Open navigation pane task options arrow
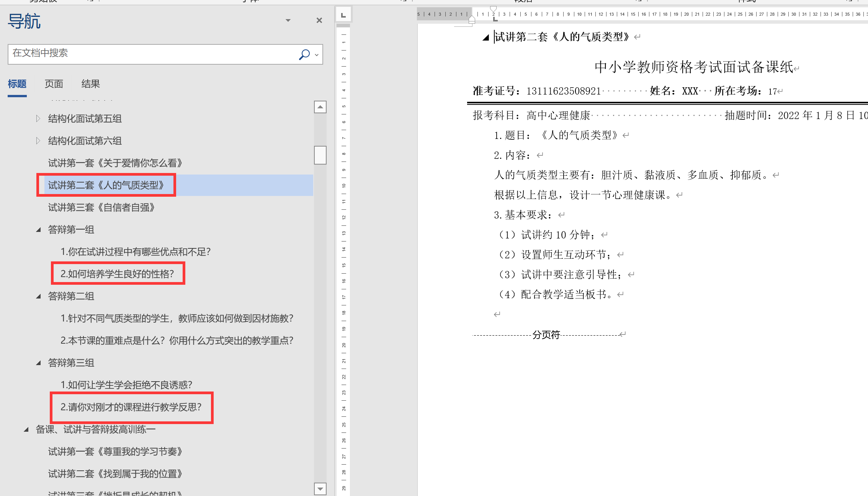The image size is (868, 496). (x=288, y=20)
